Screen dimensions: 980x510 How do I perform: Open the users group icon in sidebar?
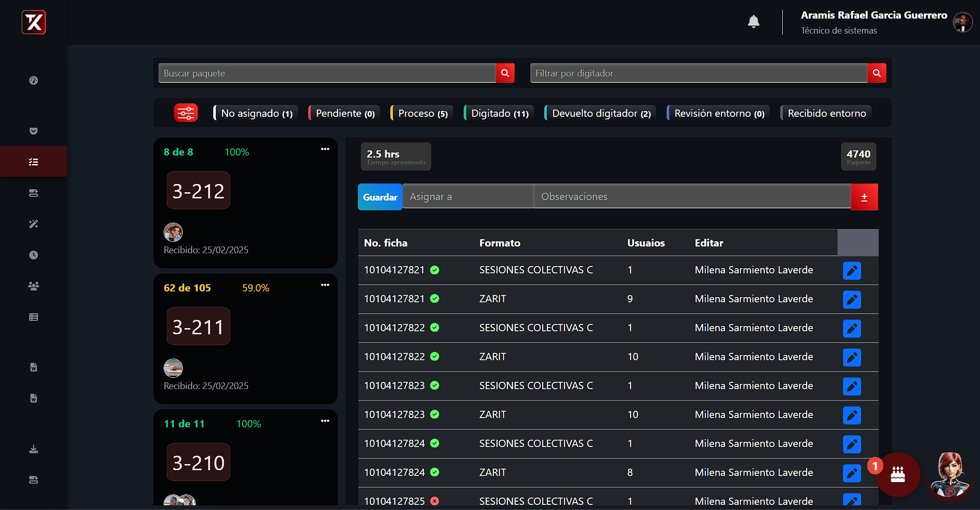point(34,286)
